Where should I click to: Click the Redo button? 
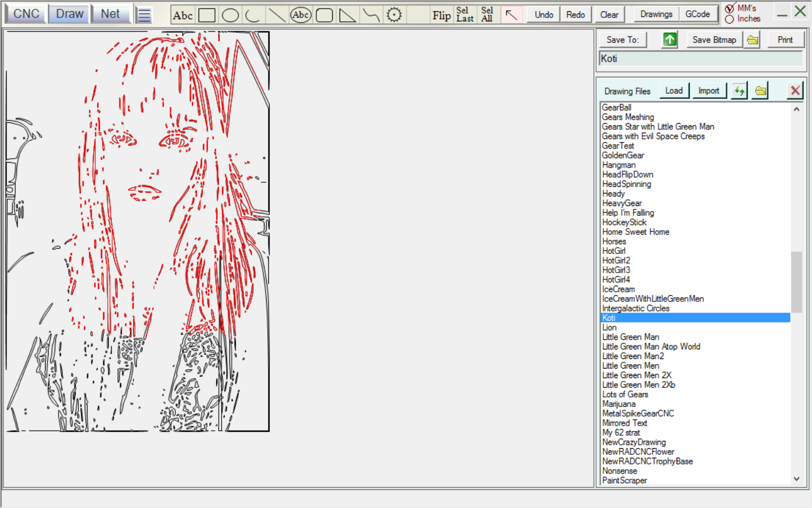(576, 15)
